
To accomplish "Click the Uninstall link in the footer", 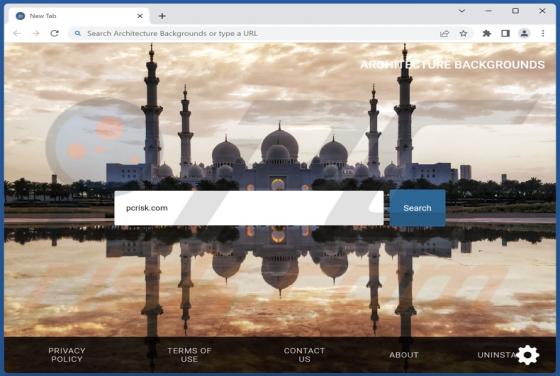I will (497, 355).
